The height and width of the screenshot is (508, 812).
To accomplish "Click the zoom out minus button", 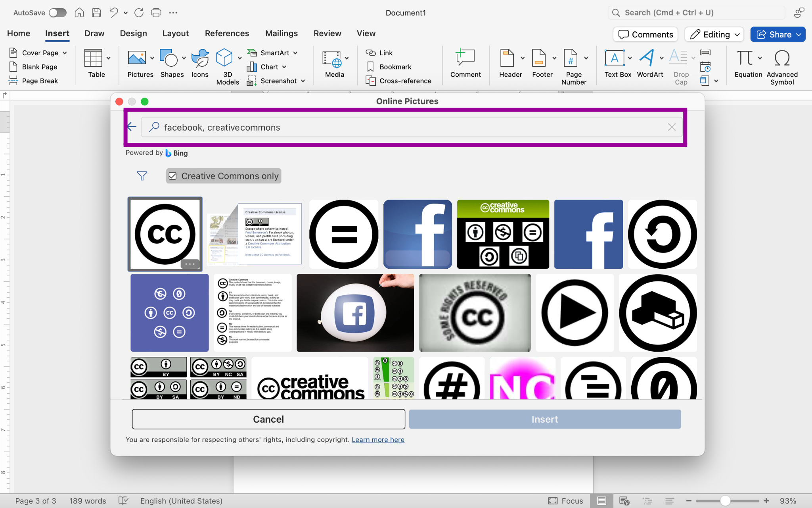I will 689,501.
